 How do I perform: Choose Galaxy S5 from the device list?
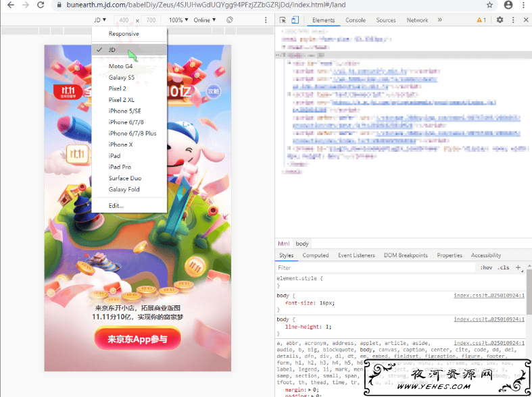click(x=129, y=77)
